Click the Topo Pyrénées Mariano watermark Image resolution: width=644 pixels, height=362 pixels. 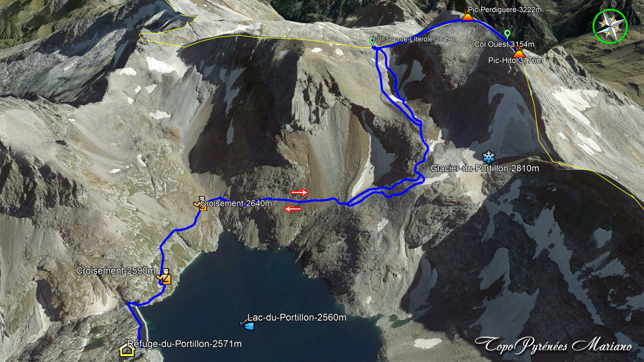coord(553,346)
